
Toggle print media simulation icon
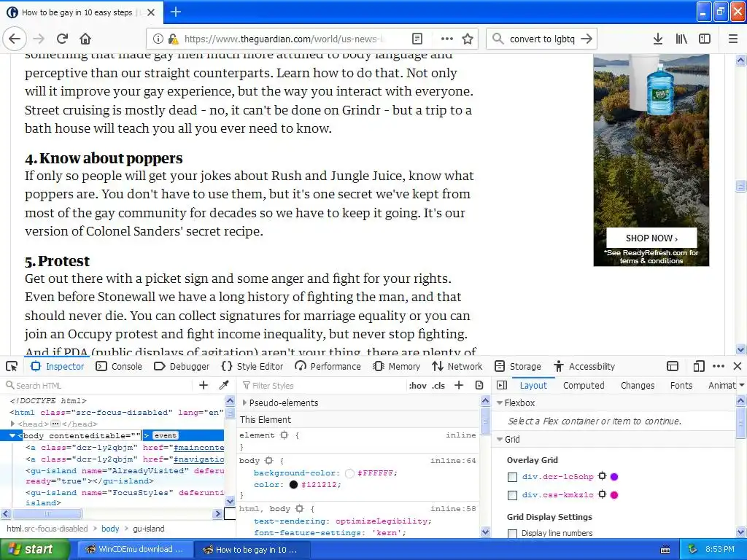479,385
